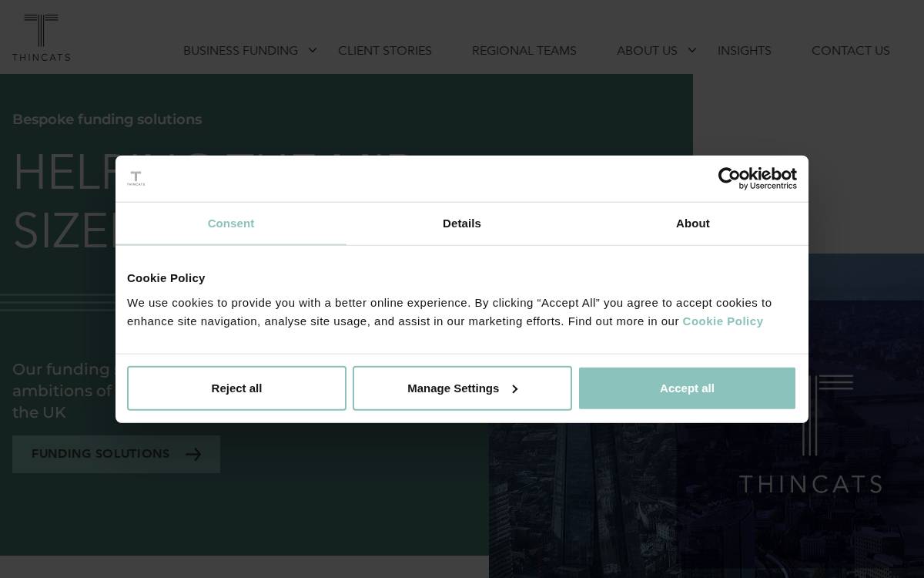Open the Cookie Policy link
This screenshot has width=924, height=578.
723,321
